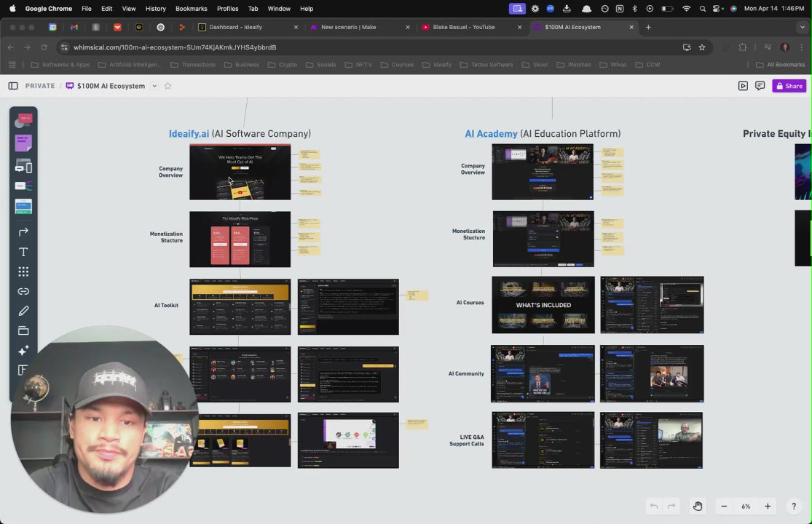Open Artificial Intelligence bookmarks folder

(x=130, y=65)
